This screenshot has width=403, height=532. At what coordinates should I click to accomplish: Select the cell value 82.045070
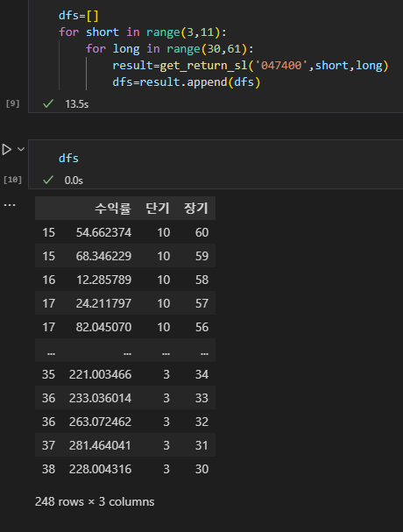(x=103, y=327)
